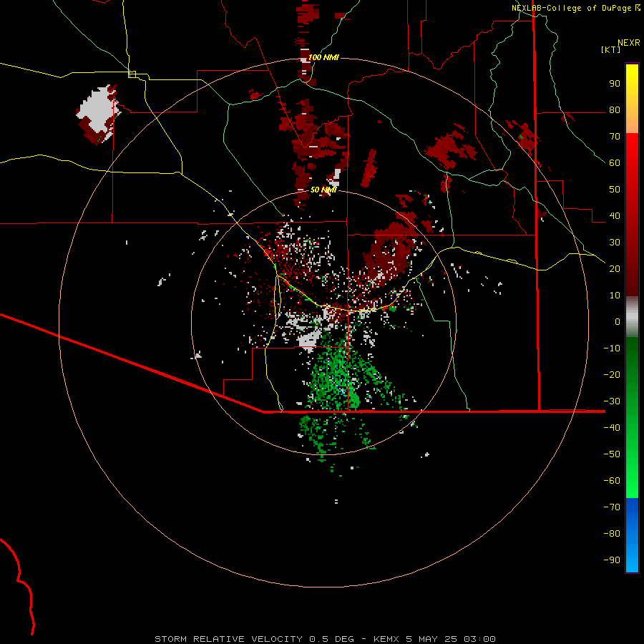Click the 20 value on the velocity scale
The image size is (644, 644).
click(x=615, y=269)
